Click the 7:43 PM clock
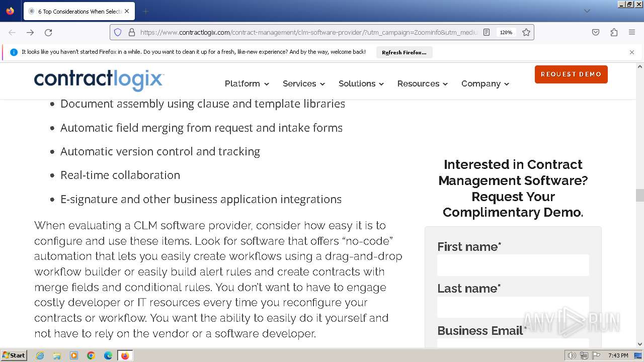Viewport: 644px width, 362px height. coord(618,355)
